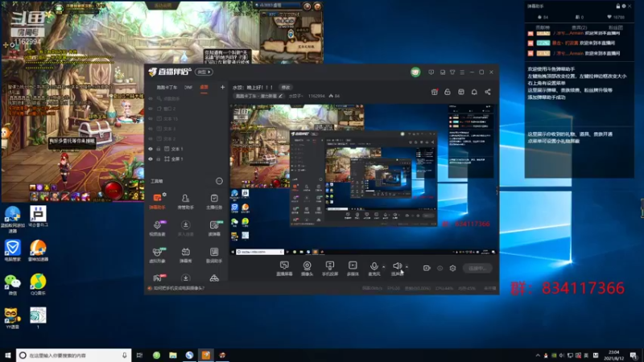Switch to the DNF scene tab
This screenshot has height=362, width=644.
click(x=188, y=88)
